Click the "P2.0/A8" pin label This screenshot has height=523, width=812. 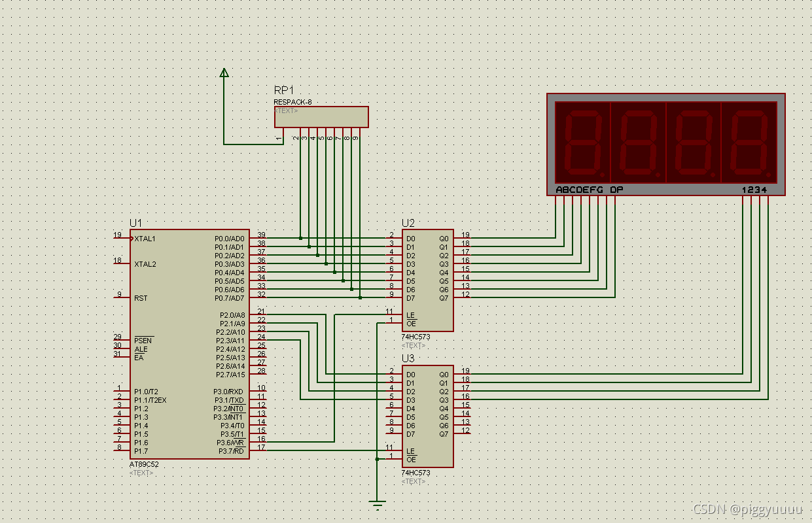(x=232, y=315)
